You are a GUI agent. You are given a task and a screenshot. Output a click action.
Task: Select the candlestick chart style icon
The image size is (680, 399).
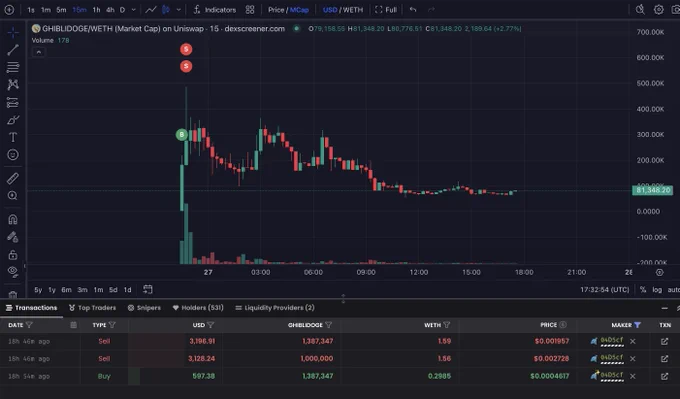166,10
